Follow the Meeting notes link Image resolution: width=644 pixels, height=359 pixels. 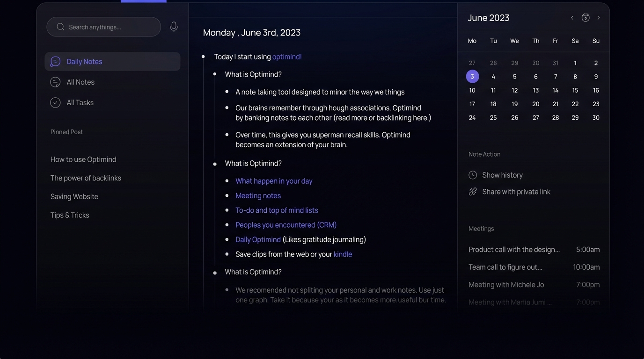pyautogui.click(x=258, y=196)
